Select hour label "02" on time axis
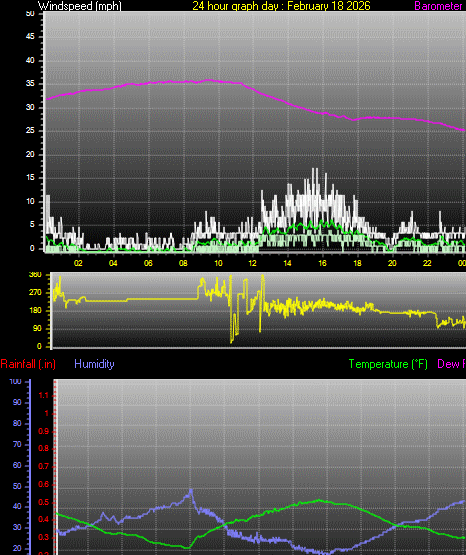This screenshot has width=466, height=555. pos(78,263)
